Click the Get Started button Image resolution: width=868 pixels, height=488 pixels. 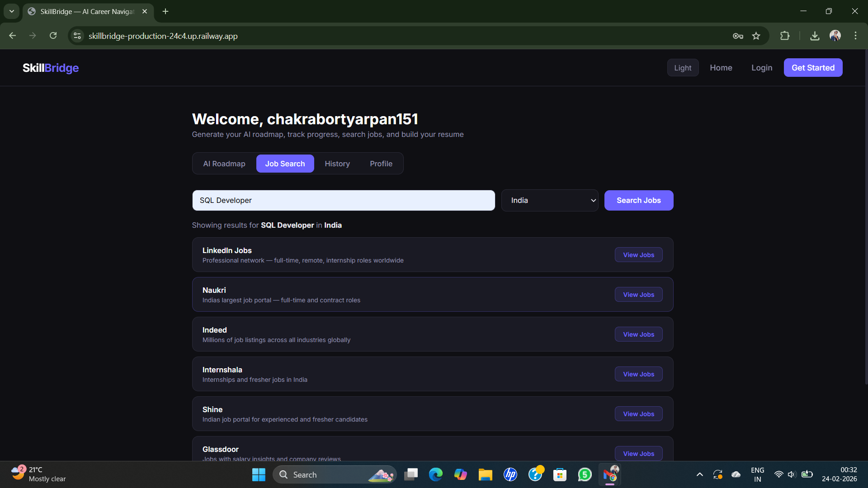tap(813, 68)
